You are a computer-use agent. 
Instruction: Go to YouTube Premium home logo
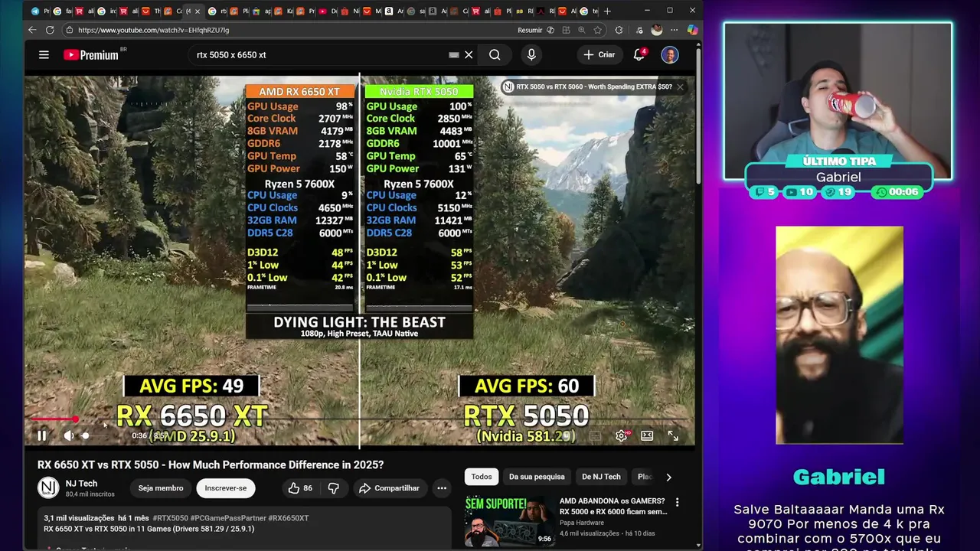(x=91, y=55)
